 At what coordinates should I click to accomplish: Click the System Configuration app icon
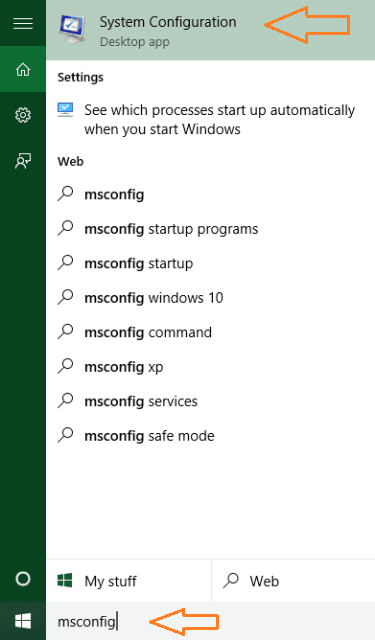click(x=73, y=29)
